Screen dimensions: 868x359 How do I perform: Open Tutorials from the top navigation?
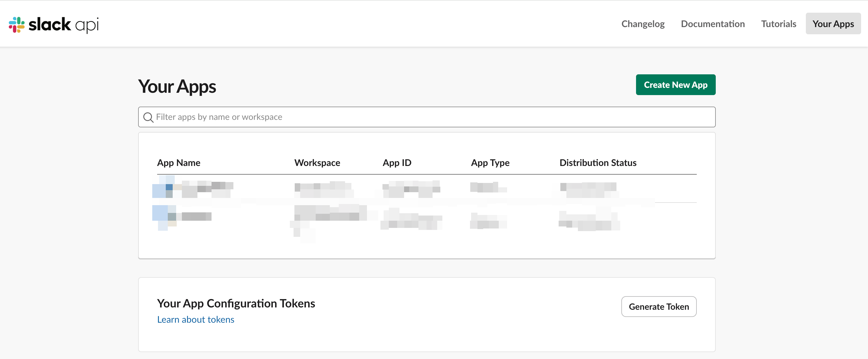pos(778,24)
